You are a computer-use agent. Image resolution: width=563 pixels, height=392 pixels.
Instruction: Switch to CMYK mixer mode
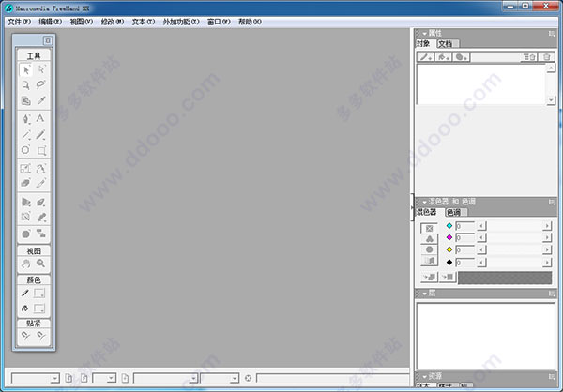click(x=429, y=228)
